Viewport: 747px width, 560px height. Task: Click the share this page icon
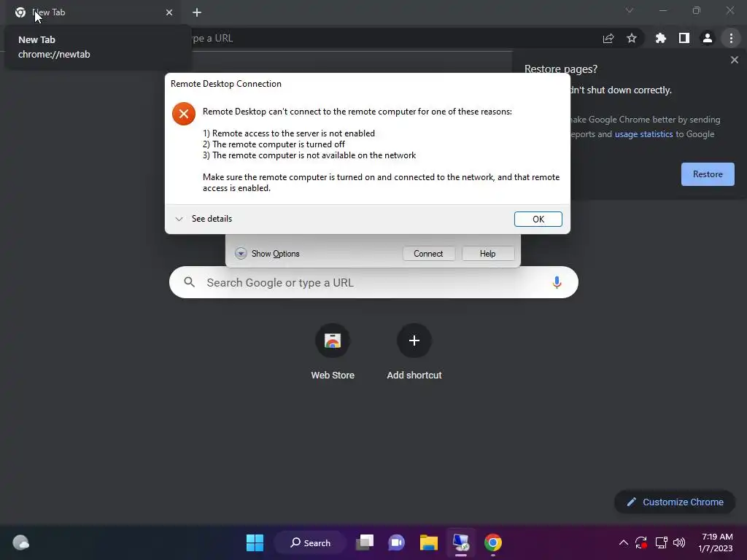[x=608, y=38]
